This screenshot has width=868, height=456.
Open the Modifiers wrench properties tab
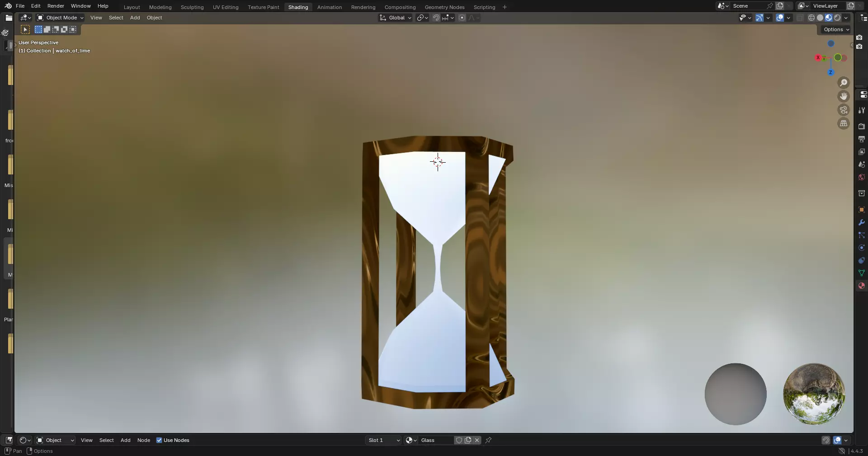click(862, 223)
